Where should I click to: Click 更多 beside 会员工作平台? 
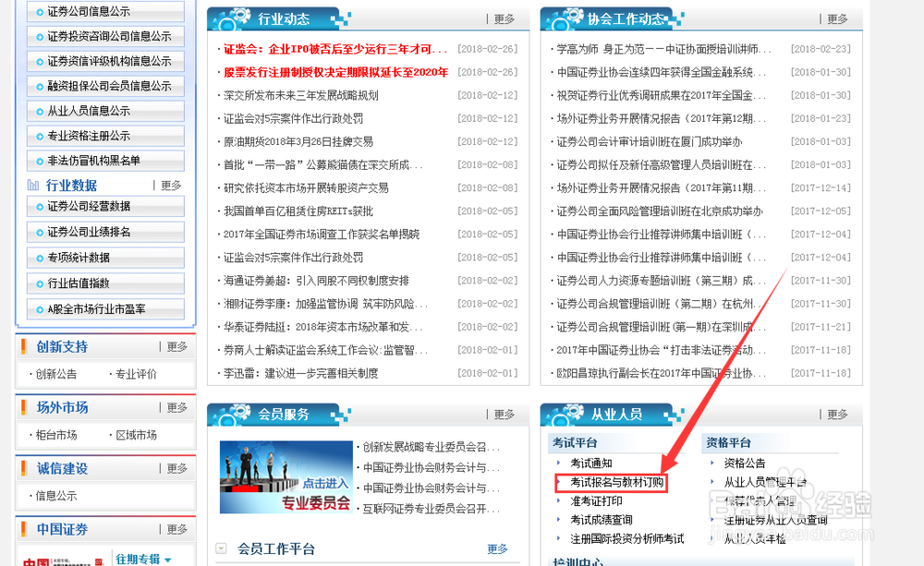pos(497,549)
